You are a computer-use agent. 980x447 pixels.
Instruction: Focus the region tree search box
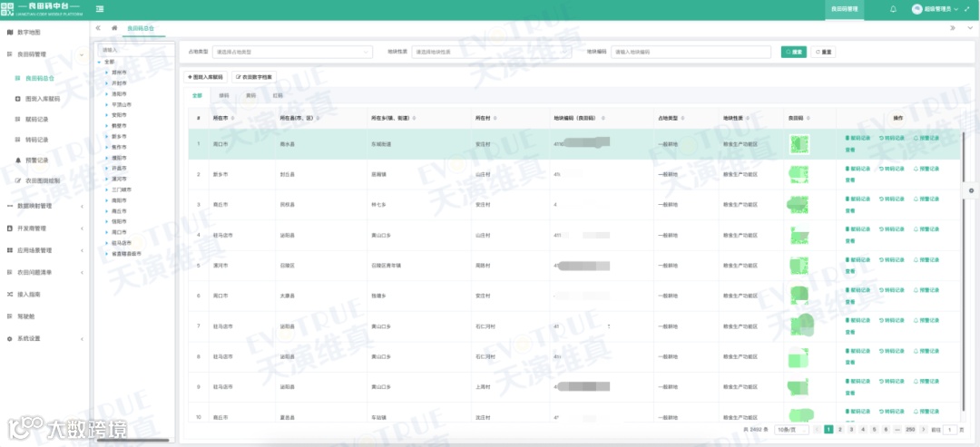click(136, 49)
